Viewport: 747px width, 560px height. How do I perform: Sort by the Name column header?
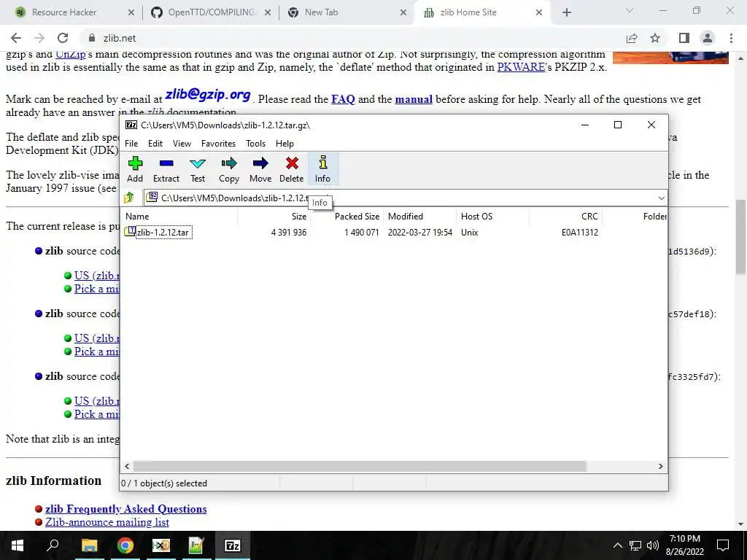pos(180,216)
